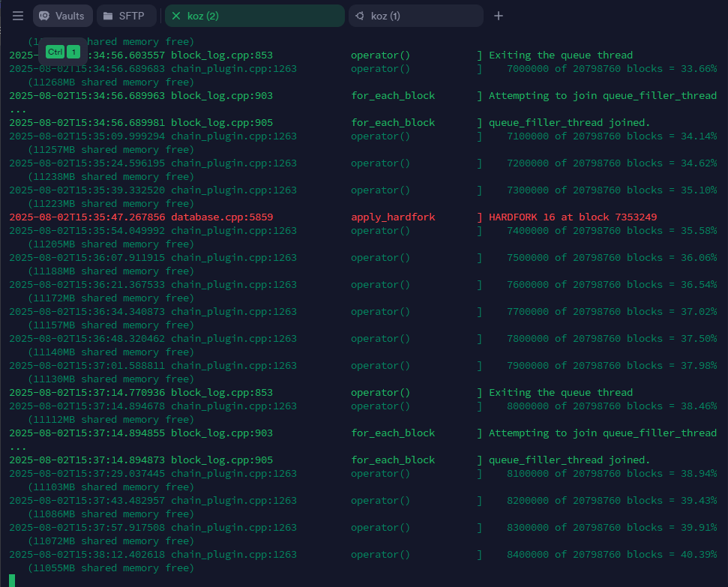Click 'Exiting the queue thread' at 15:37:14

(x=560, y=392)
